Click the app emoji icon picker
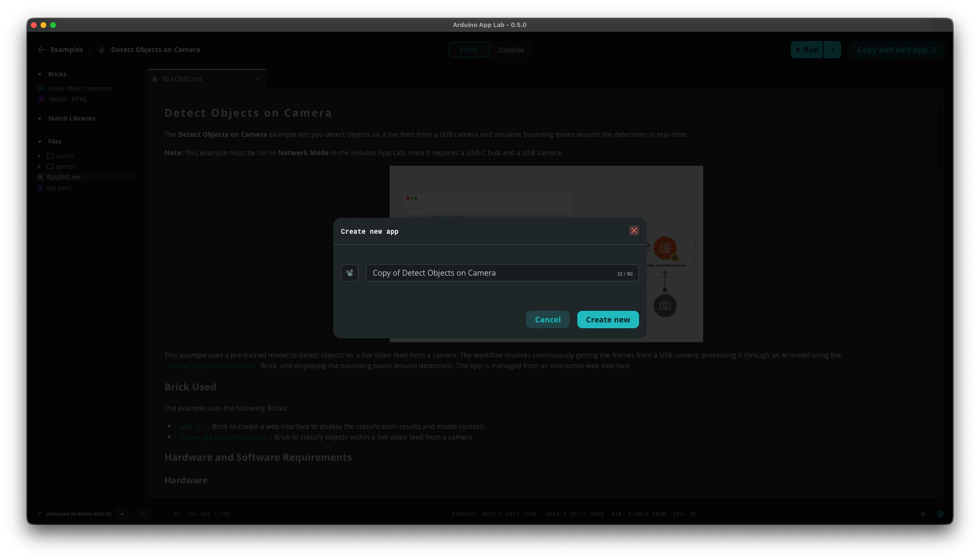The height and width of the screenshot is (560, 980). (349, 273)
